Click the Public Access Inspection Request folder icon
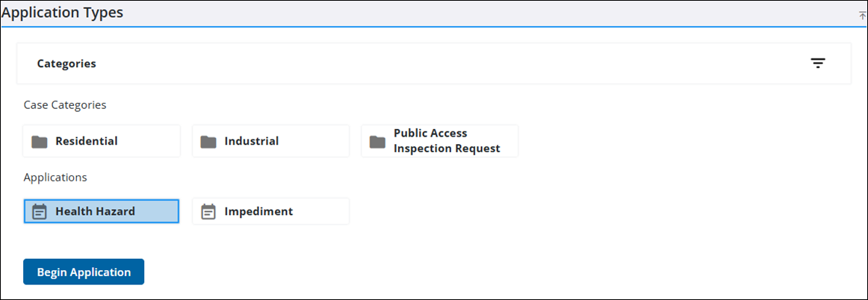 click(x=377, y=141)
